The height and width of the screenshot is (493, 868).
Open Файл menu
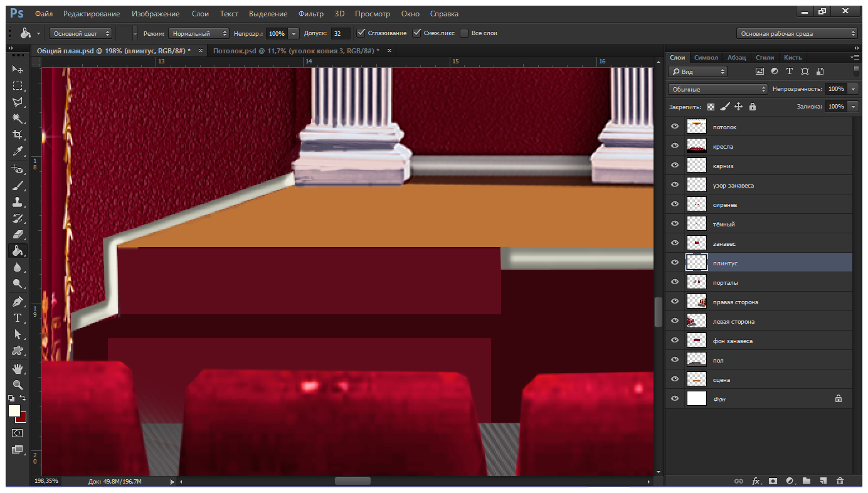[44, 14]
